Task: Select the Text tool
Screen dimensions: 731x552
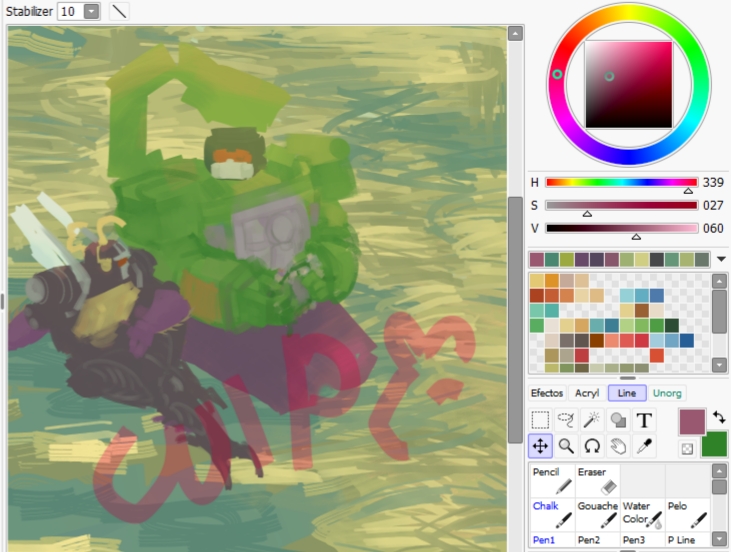Action: [644, 421]
